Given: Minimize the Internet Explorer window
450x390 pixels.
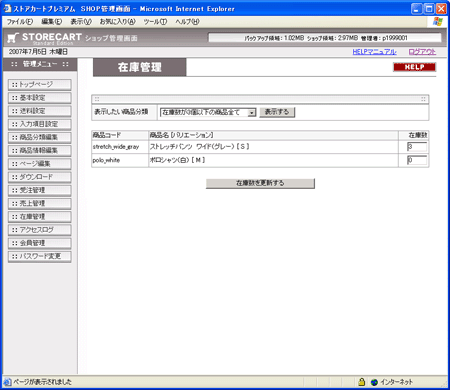Looking at the screenshot, I should tap(417, 9).
